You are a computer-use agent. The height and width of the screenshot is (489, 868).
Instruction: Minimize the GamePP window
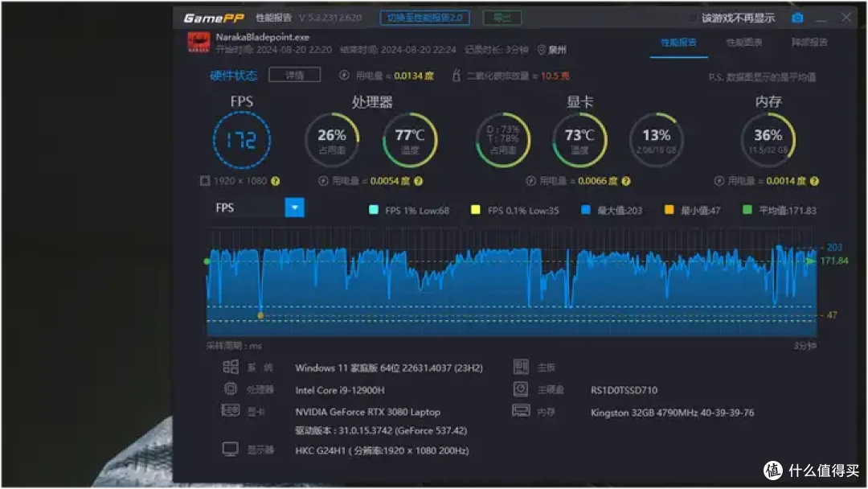(821, 19)
